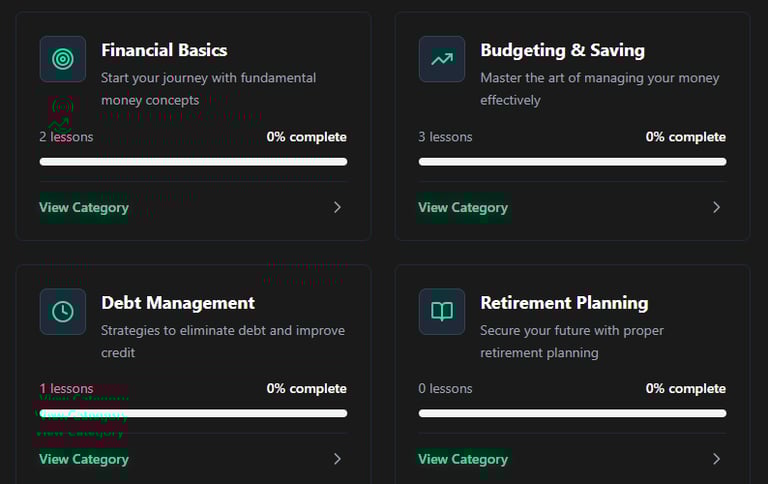Expand Budgeting & Saving with its chevron arrow

coord(716,207)
